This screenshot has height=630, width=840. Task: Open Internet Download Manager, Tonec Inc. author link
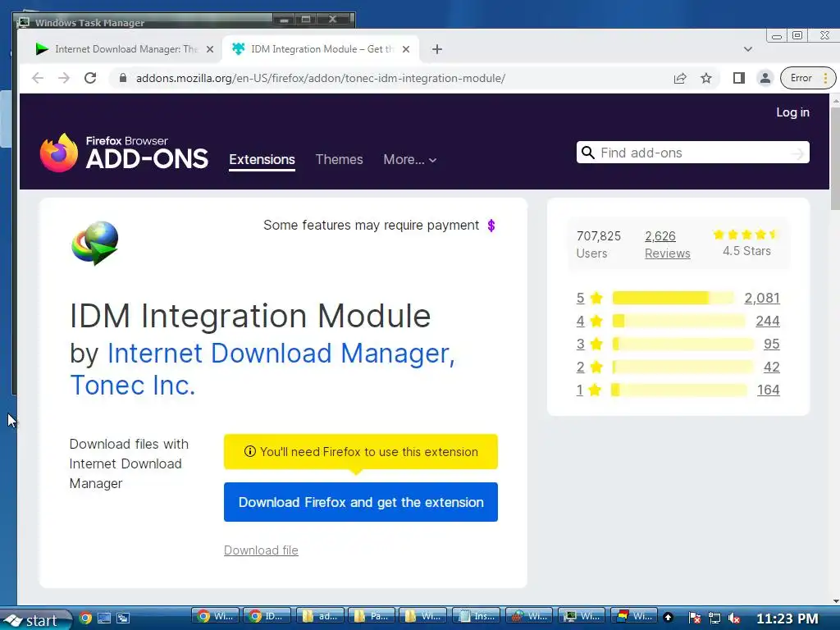pos(262,369)
